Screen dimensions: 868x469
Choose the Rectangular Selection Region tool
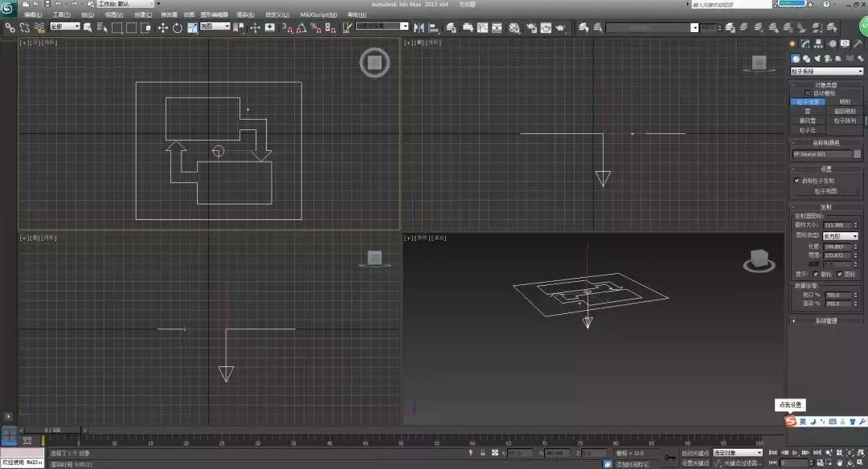point(117,27)
